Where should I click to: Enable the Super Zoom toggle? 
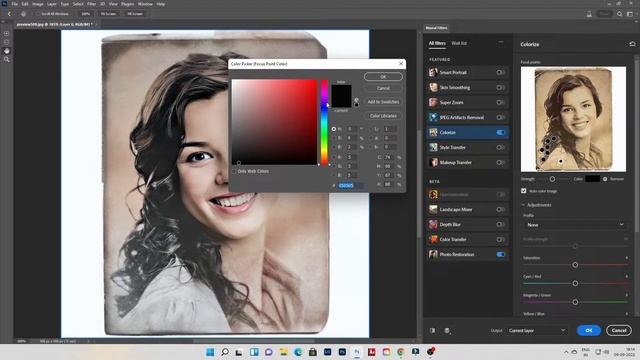tap(500, 102)
